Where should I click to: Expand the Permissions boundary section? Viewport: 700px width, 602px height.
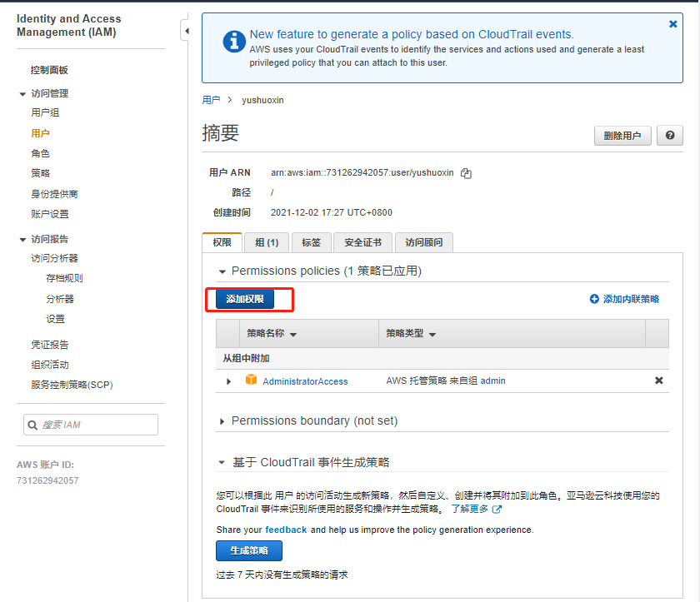[x=222, y=421]
